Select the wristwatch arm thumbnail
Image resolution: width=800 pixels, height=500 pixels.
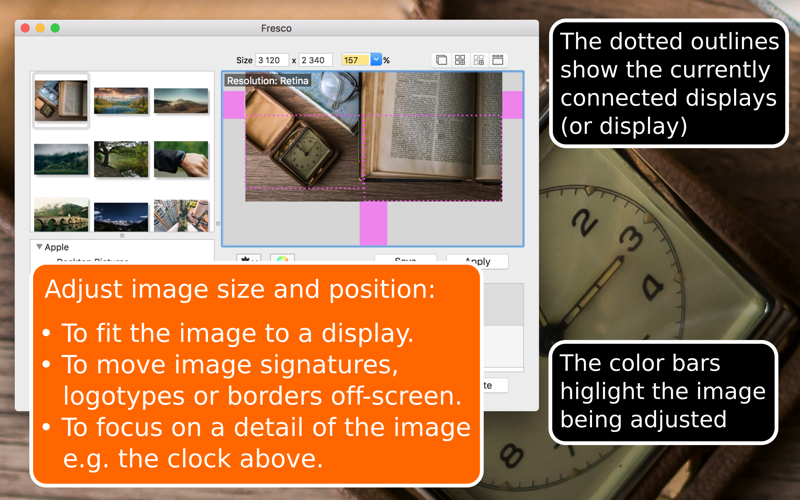click(x=181, y=159)
